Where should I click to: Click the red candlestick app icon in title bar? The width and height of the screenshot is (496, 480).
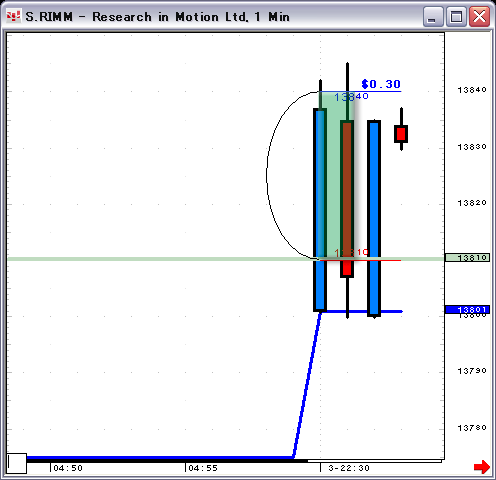13,16
